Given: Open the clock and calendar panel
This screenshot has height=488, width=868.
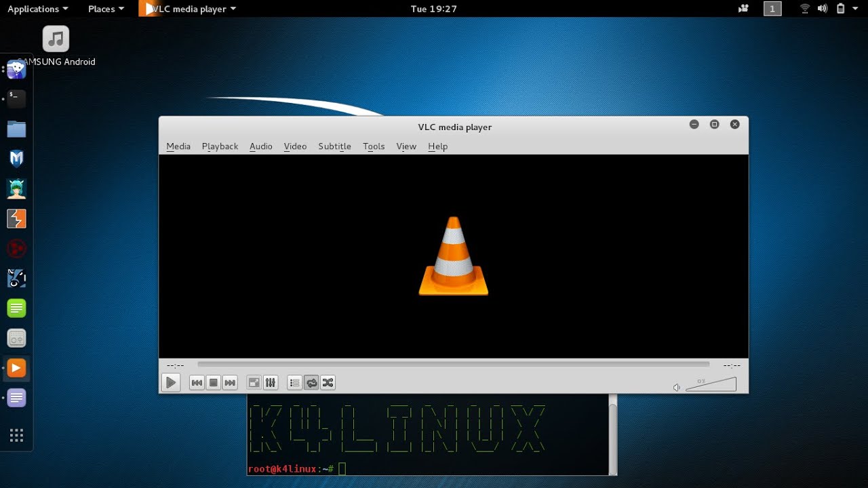Looking at the screenshot, I should pyautogui.click(x=434, y=9).
